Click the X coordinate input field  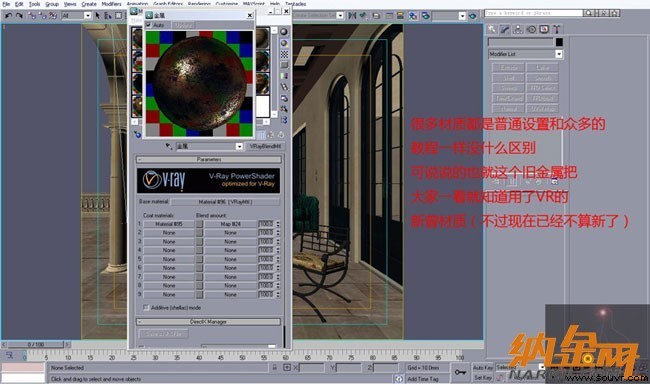(312, 367)
